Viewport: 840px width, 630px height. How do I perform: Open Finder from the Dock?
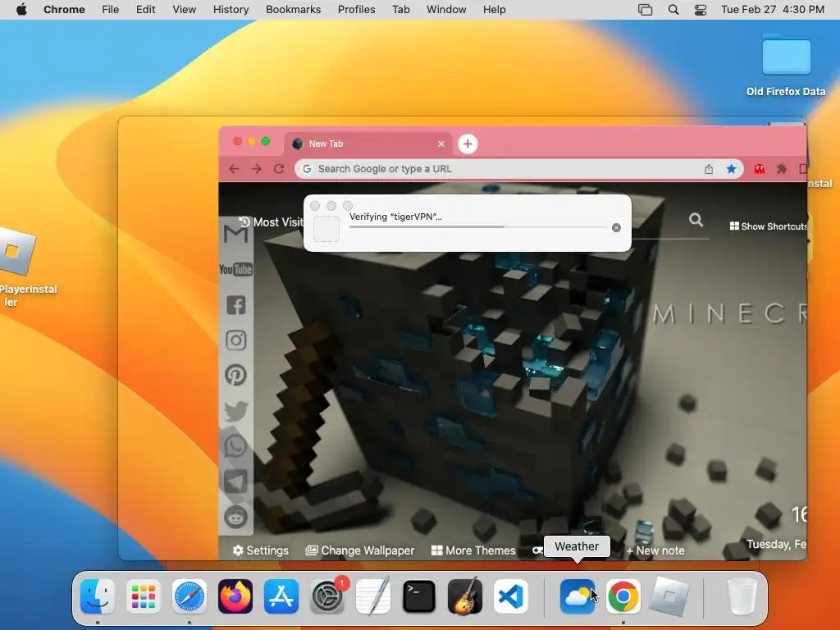(x=98, y=596)
